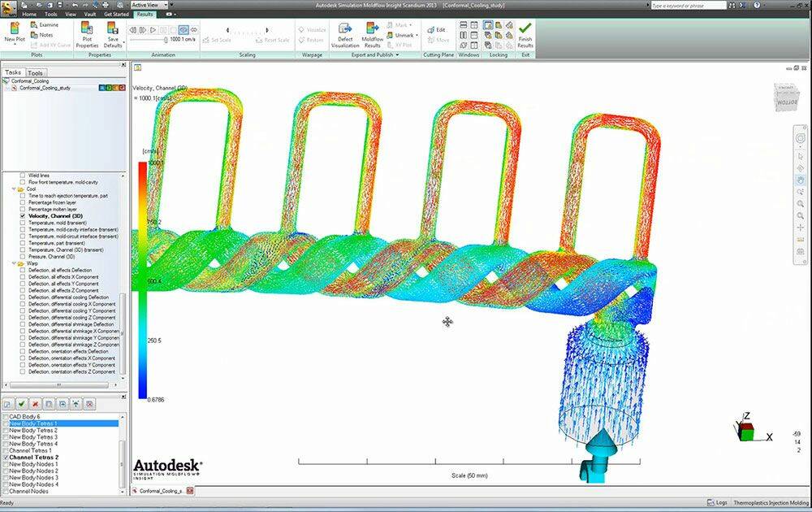Click the Undo arrow in quick access toolbar
This screenshot has height=512, width=812.
(75, 5)
